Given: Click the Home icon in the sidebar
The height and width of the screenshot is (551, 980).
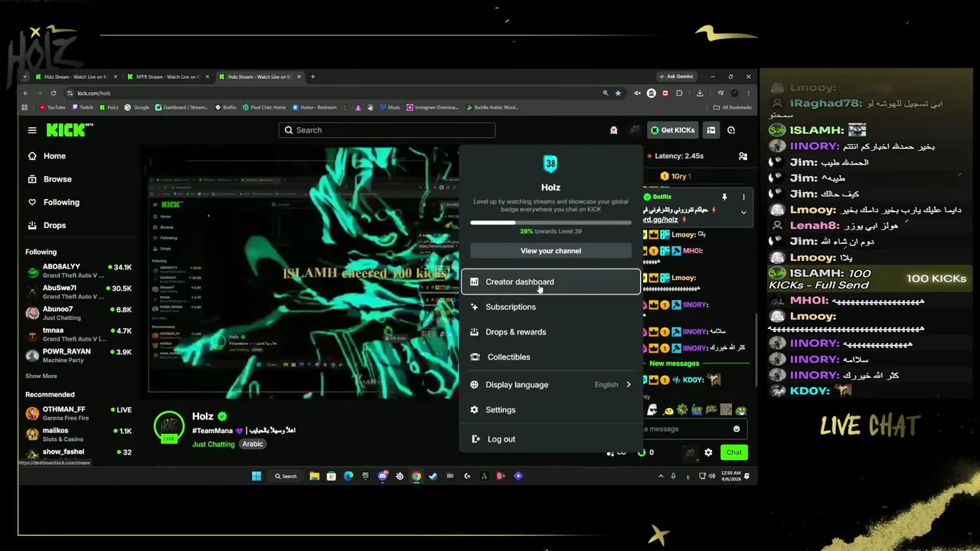Looking at the screenshot, I should 32,156.
